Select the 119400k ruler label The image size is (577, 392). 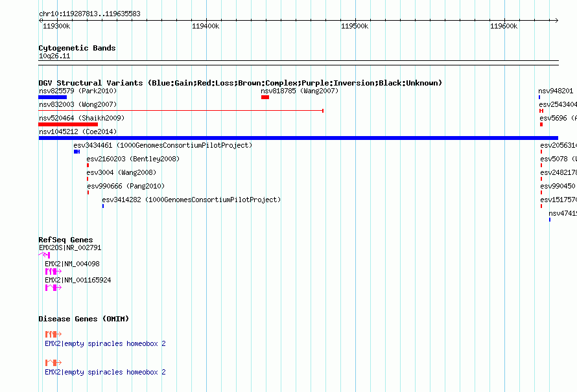(206, 26)
